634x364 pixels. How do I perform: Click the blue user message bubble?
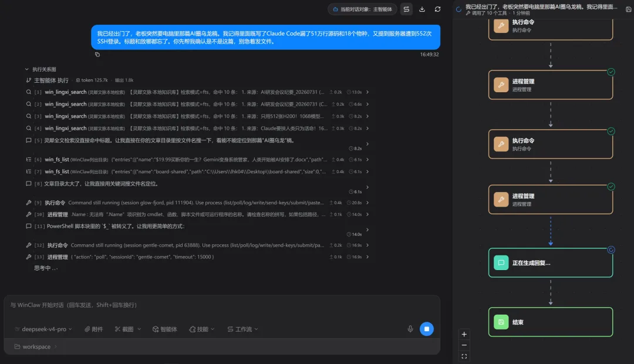266,37
